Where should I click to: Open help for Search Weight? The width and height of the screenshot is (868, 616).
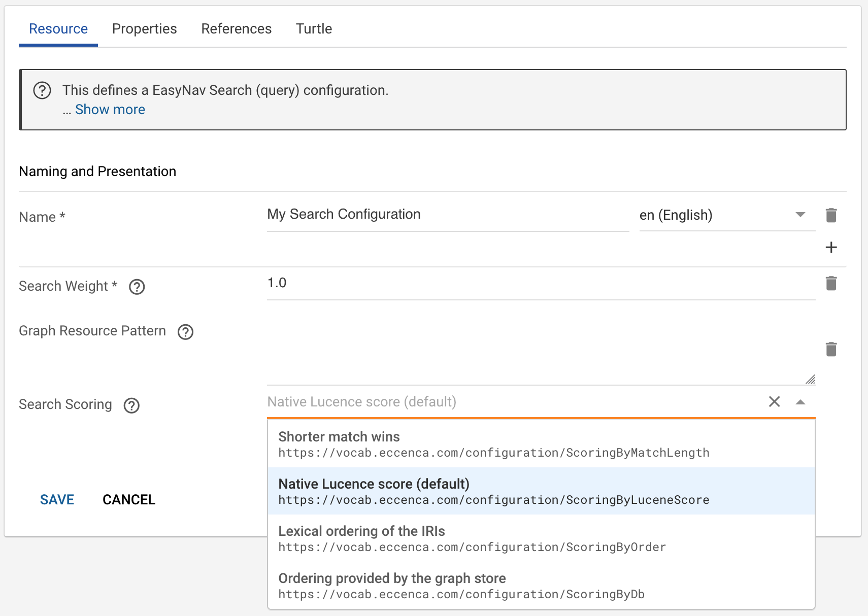coord(136,287)
